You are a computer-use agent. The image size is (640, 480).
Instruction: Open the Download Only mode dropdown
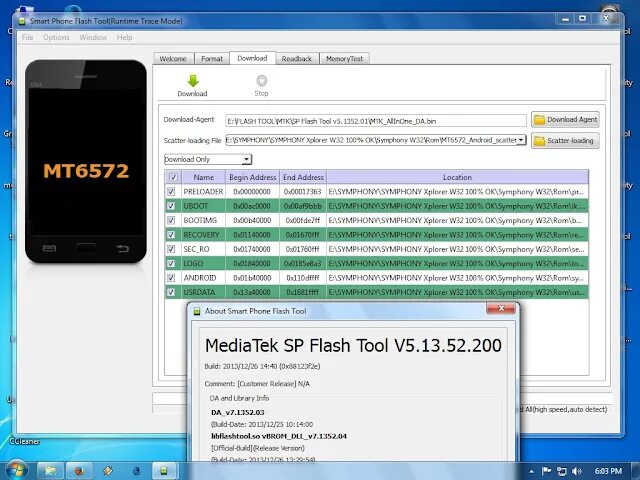(208, 159)
